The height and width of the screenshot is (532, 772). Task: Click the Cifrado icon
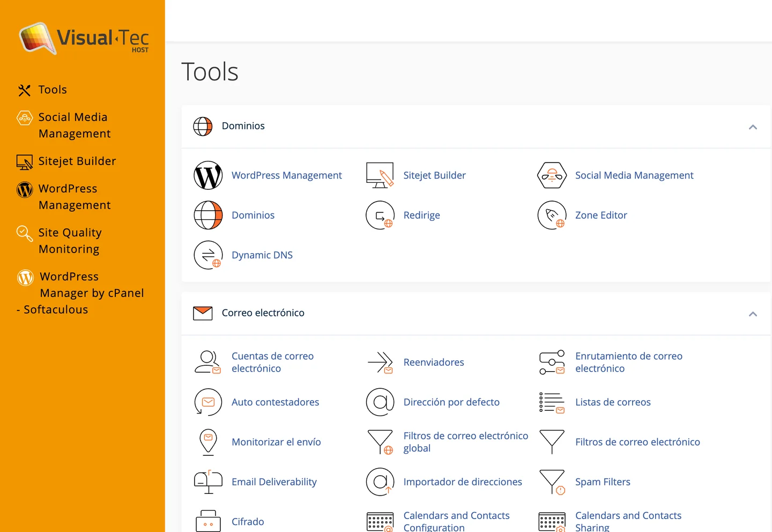pos(208,521)
